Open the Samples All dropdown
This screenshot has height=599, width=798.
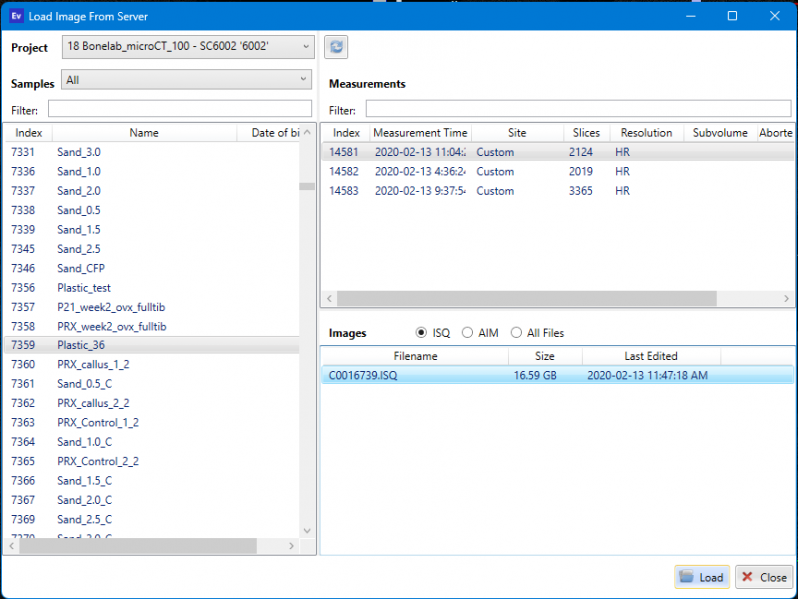(186, 80)
